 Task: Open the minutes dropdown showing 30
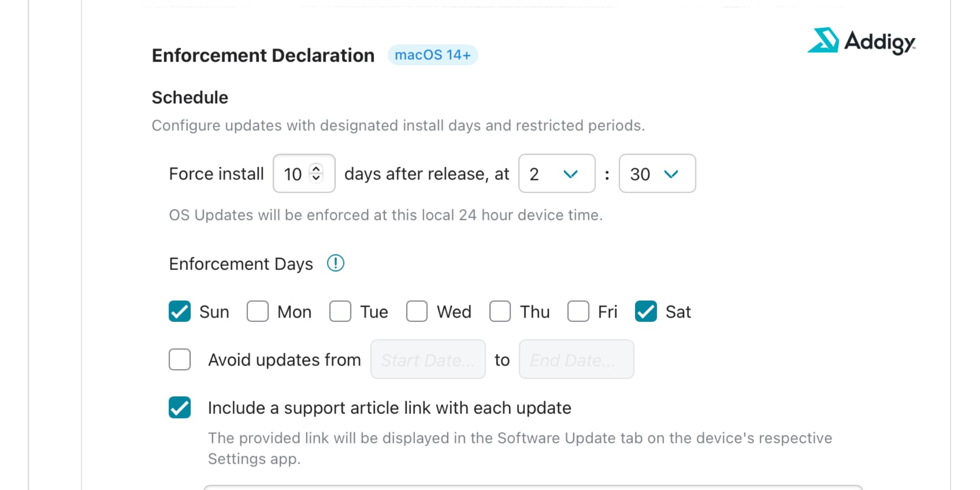point(657,173)
